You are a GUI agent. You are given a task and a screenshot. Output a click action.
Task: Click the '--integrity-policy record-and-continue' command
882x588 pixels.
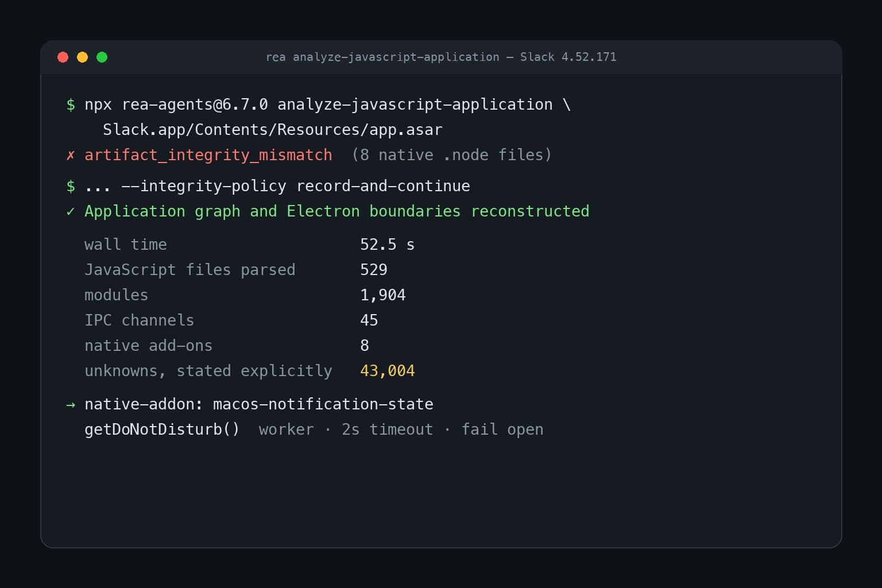296,186
